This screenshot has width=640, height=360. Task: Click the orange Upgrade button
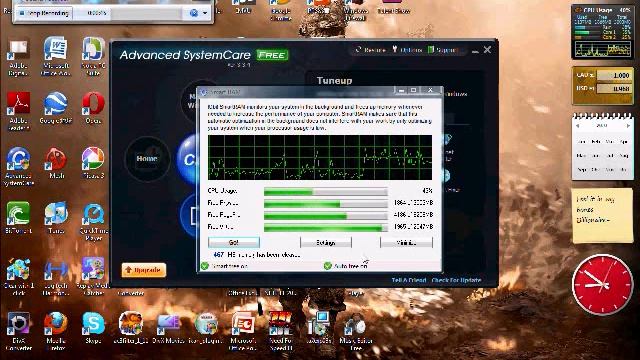144,270
